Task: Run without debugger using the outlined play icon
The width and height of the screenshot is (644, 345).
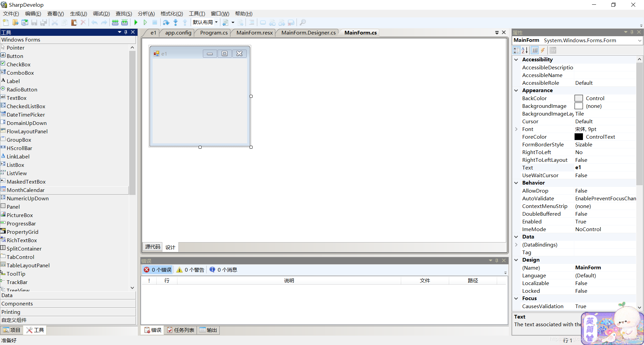Action: 145,22
